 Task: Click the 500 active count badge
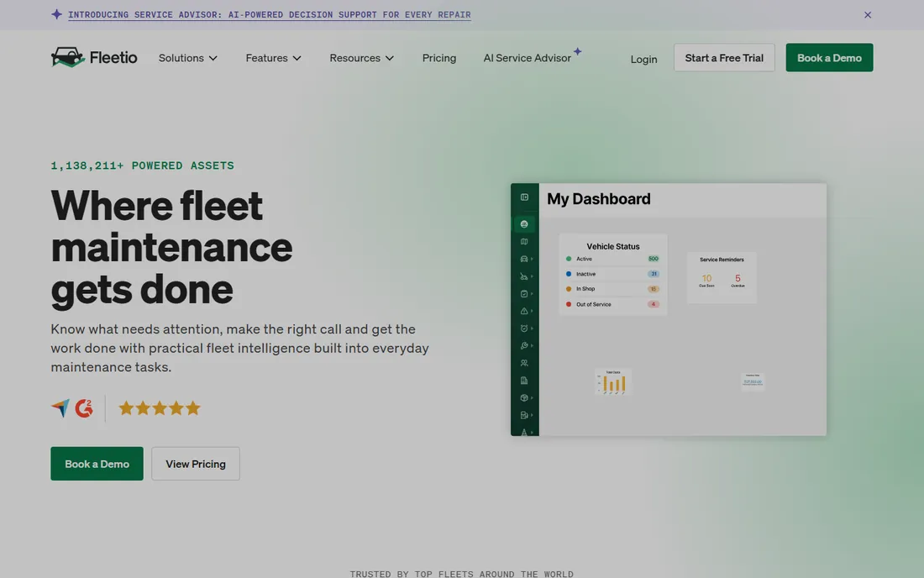tap(653, 259)
